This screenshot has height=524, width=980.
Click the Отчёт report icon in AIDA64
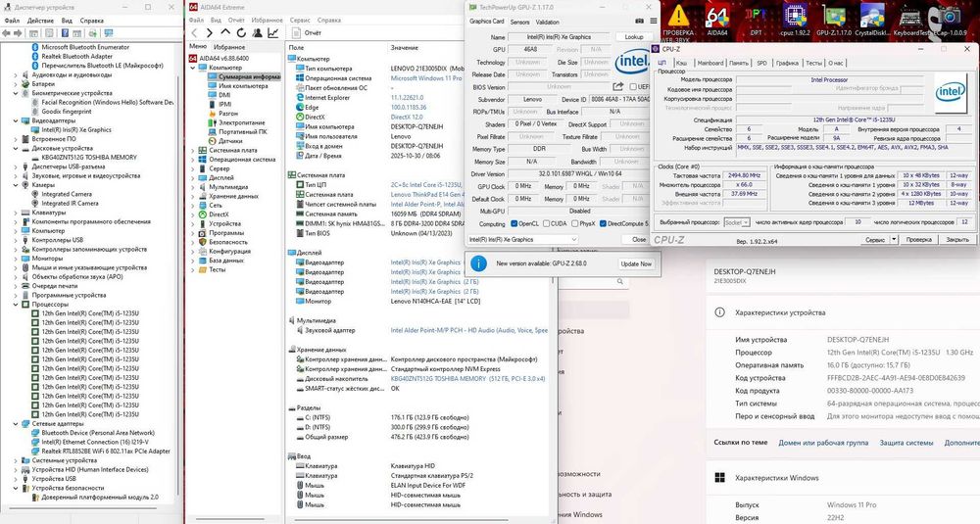[x=297, y=32]
